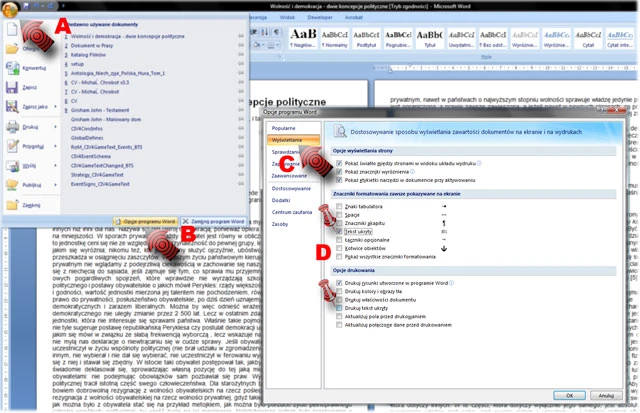Click Anuluj in Word options dialog
The image size is (640, 413).
606,395
